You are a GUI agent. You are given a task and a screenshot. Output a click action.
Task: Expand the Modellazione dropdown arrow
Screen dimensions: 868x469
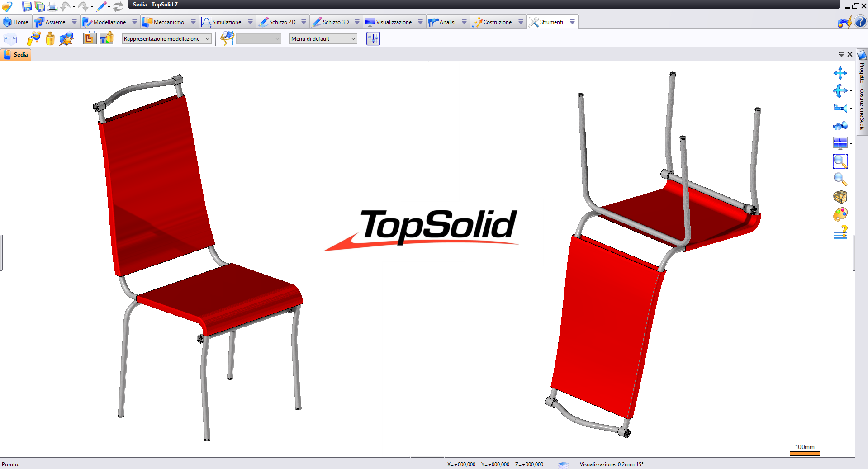(134, 22)
